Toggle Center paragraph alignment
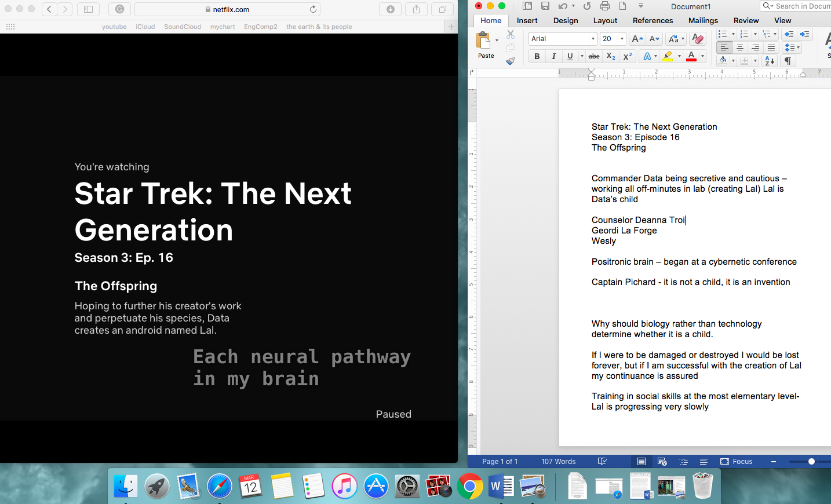The height and width of the screenshot is (504, 831). 740,48
